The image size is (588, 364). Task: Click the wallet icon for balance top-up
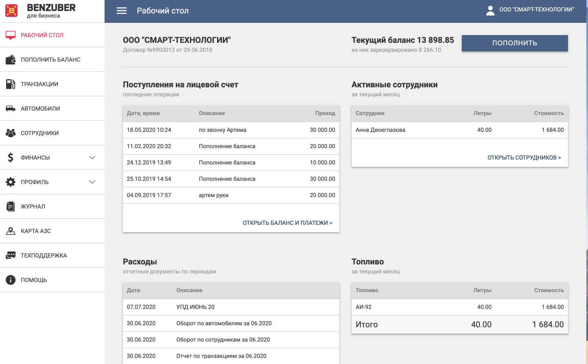click(x=11, y=60)
